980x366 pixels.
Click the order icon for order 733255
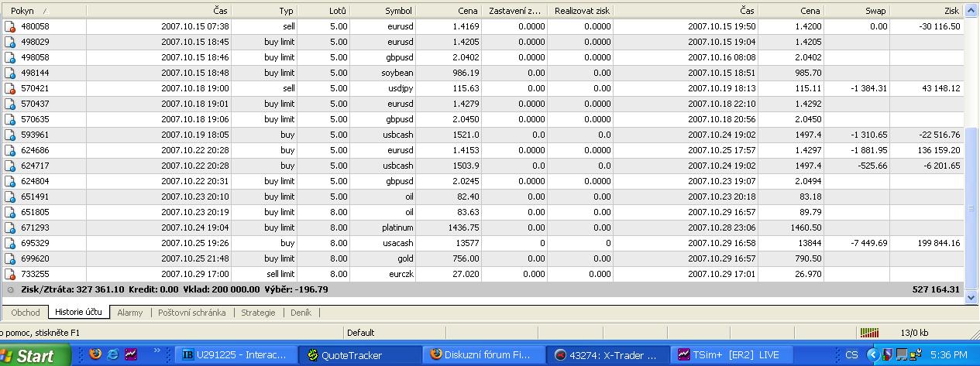pos(10,274)
